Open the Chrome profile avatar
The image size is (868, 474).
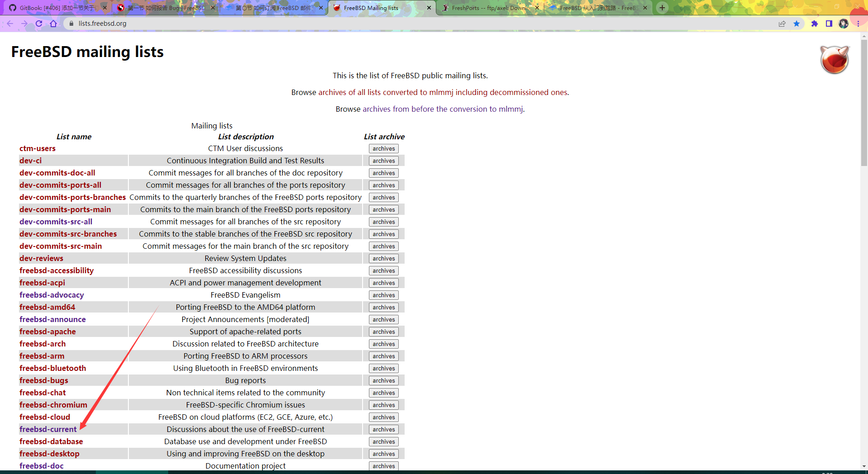click(844, 24)
